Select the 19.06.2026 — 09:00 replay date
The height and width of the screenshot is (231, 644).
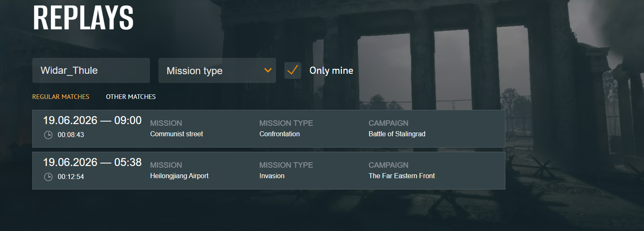click(x=92, y=120)
